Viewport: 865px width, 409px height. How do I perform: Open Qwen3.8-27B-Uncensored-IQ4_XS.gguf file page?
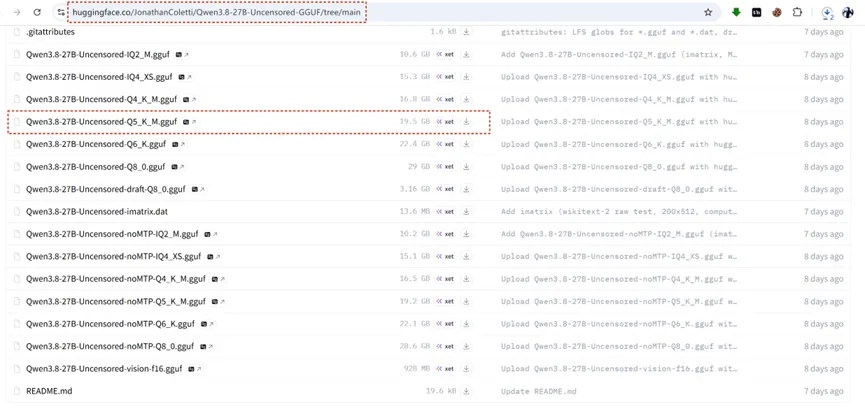tap(99, 77)
